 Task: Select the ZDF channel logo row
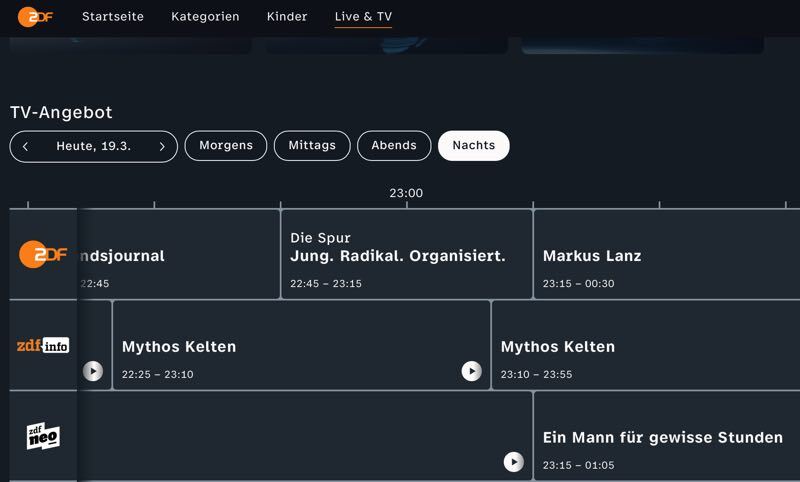point(43,254)
